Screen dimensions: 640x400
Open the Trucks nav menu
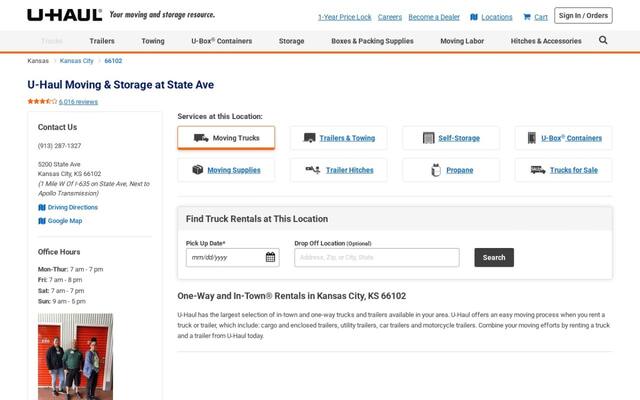(52, 41)
